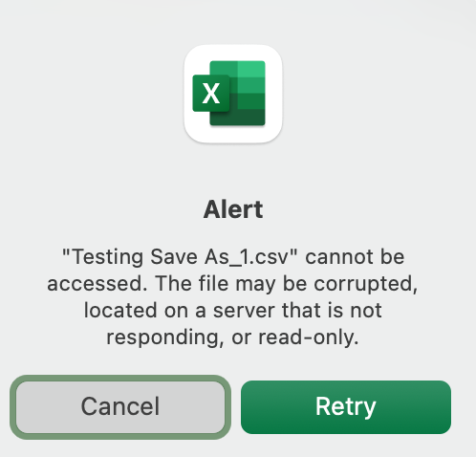
Task: Retry accessing the csv file
Action: (346, 407)
